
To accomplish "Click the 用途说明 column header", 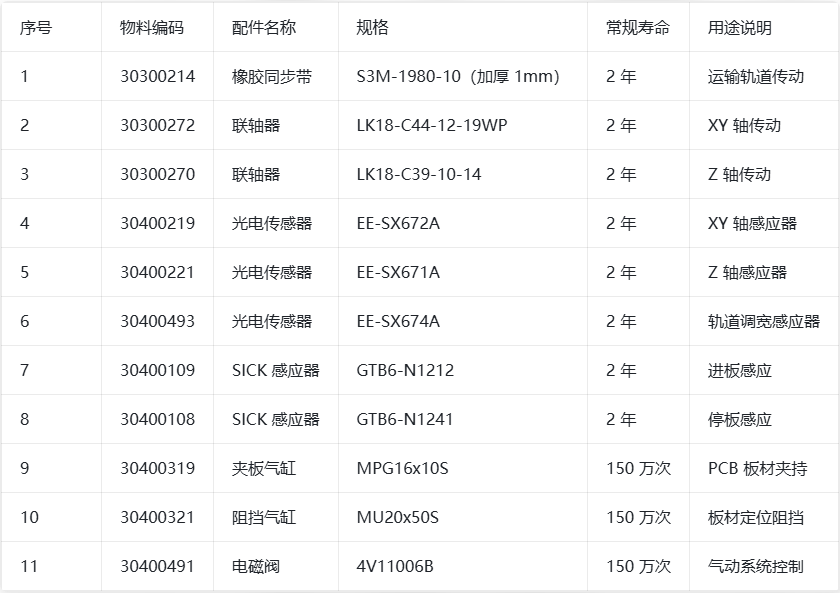I will click(740, 27).
